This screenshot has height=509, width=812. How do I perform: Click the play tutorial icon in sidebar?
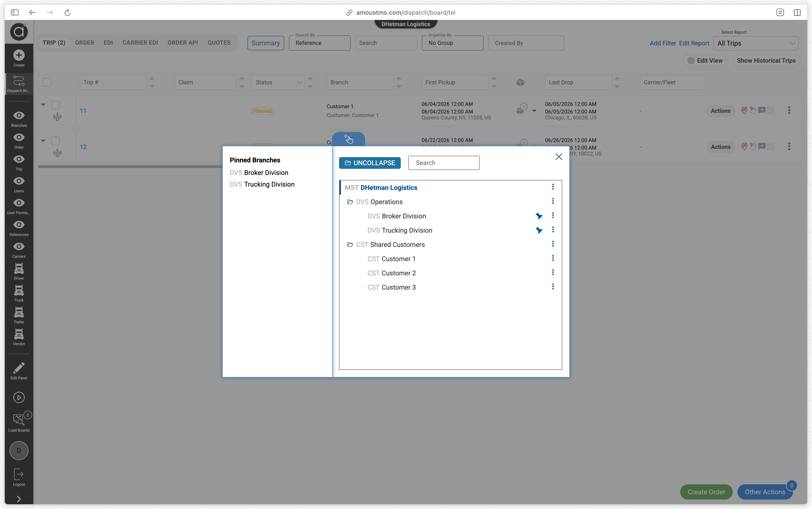tap(19, 398)
